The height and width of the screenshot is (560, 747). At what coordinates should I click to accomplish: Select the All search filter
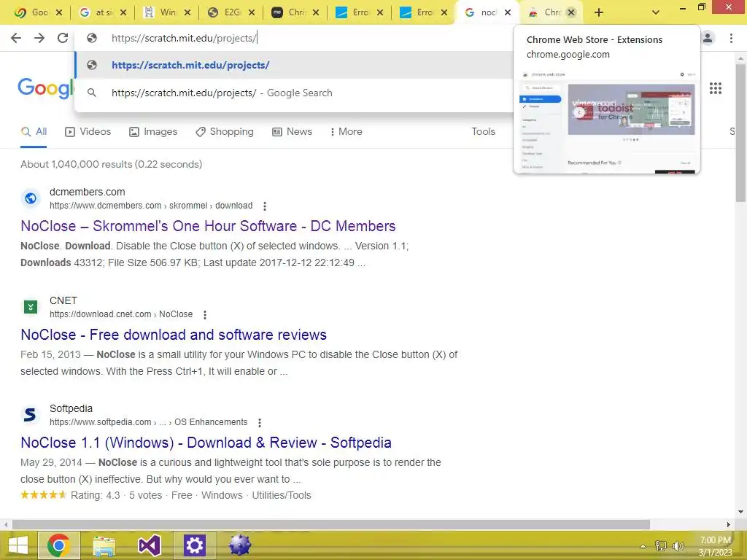34,131
